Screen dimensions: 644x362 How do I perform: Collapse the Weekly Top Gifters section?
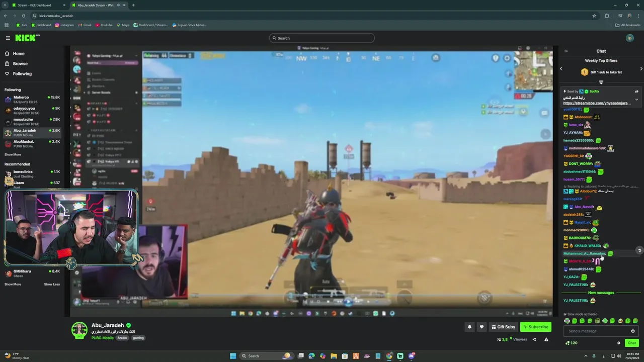click(x=601, y=82)
